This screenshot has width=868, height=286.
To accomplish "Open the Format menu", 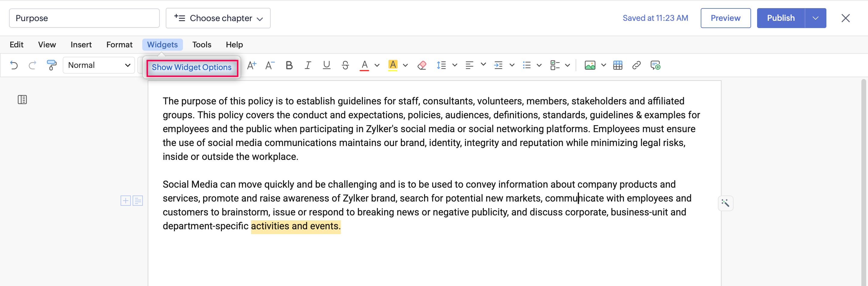I will (119, 45).
